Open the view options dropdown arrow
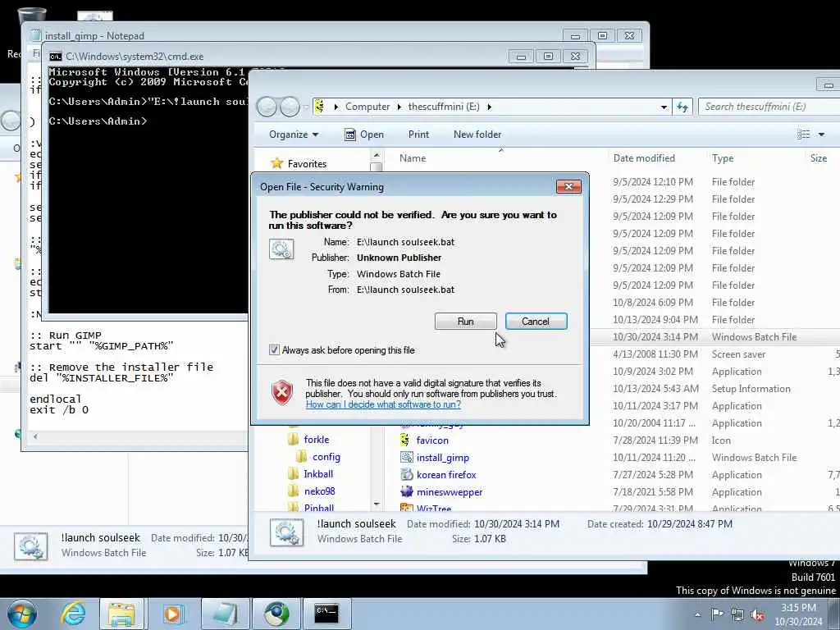 (x=821, y=135)
